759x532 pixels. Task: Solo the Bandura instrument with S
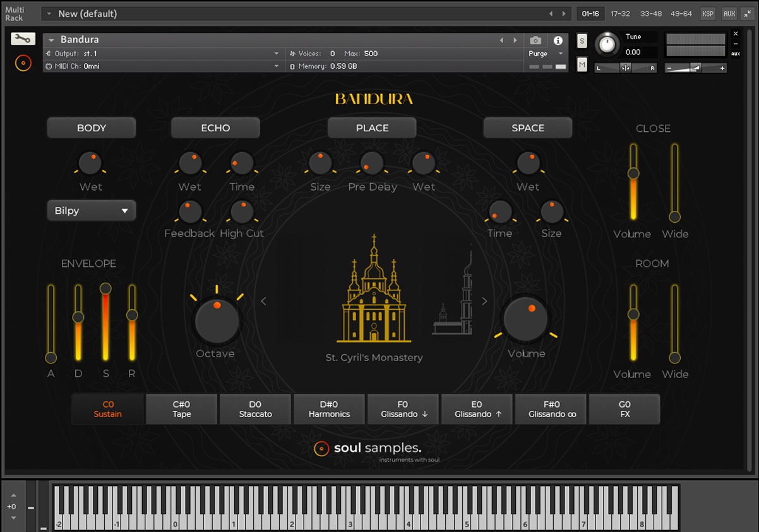click(x=582, y=41)
